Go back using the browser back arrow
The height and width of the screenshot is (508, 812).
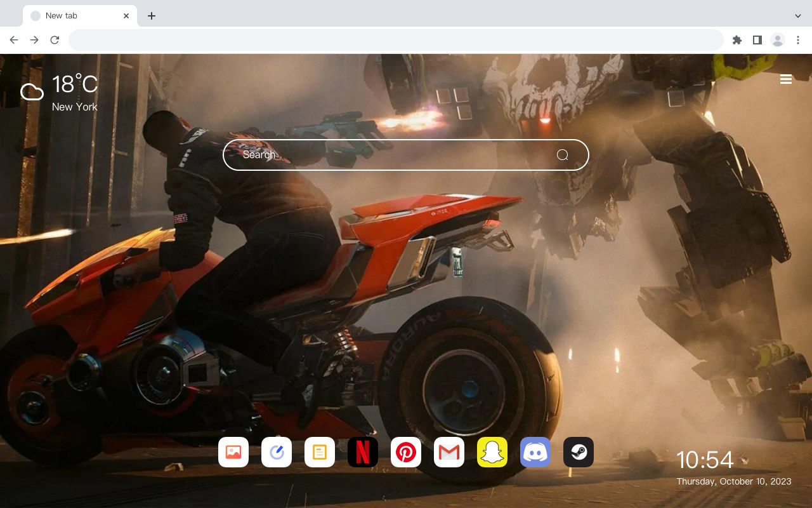(x=14, y=40)
